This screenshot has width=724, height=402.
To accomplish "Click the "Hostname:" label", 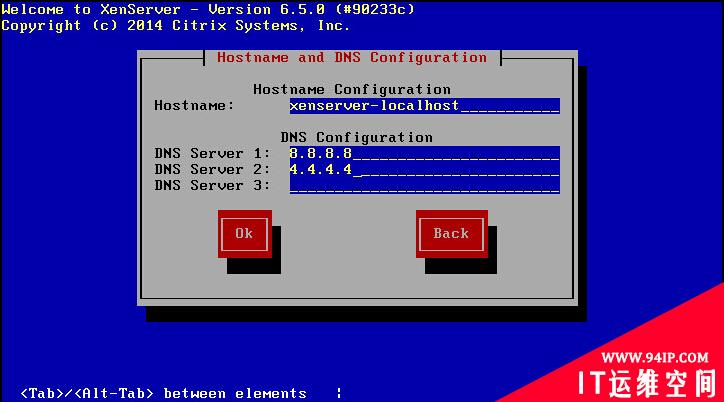I will click(x=194, y=106).
